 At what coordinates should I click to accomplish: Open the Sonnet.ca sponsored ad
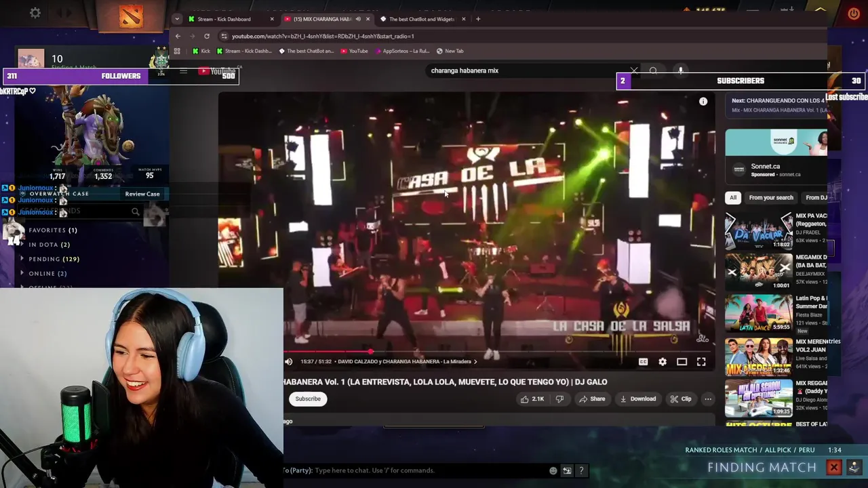776,157
